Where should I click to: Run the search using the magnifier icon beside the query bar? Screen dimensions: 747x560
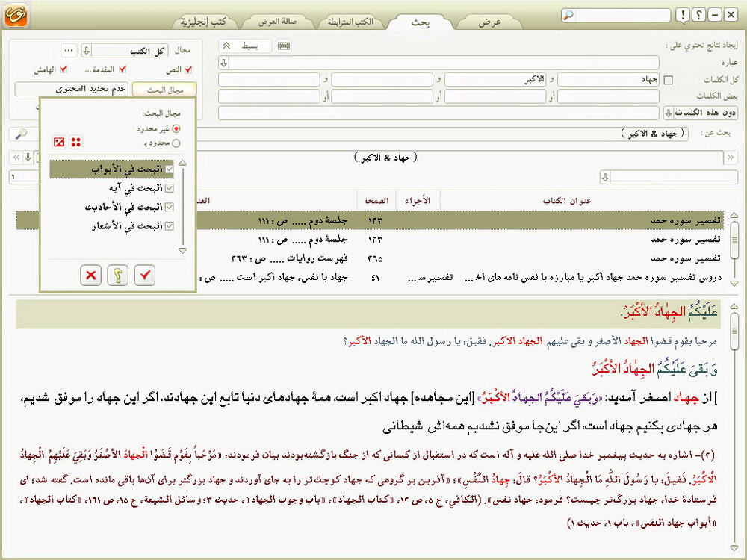click(21, 134)
